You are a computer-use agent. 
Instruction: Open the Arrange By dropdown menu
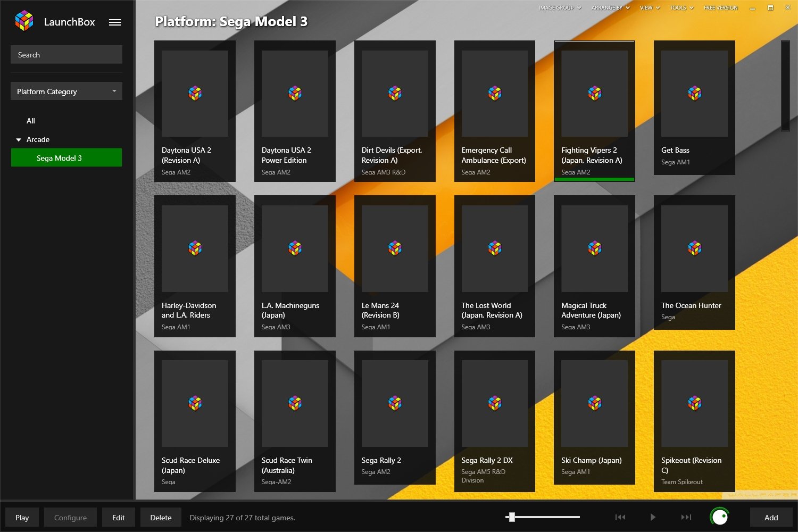[x=610, y=8]
